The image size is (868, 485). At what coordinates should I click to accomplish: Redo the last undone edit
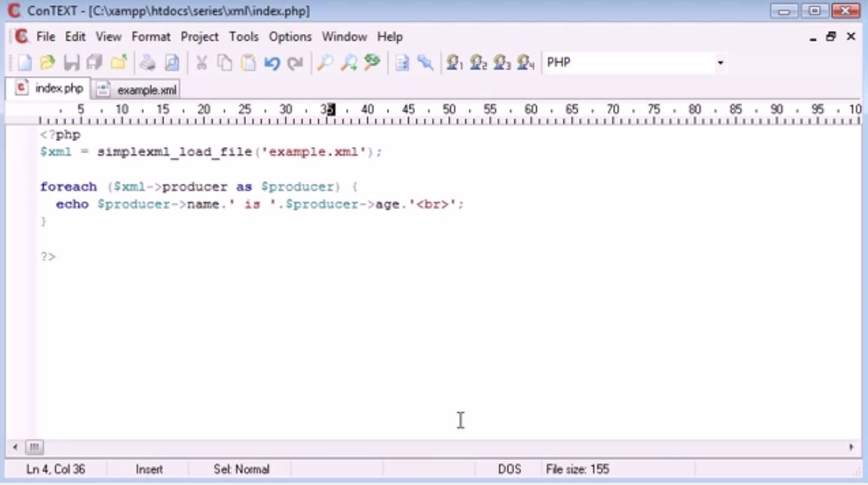[x=295, y=63]
